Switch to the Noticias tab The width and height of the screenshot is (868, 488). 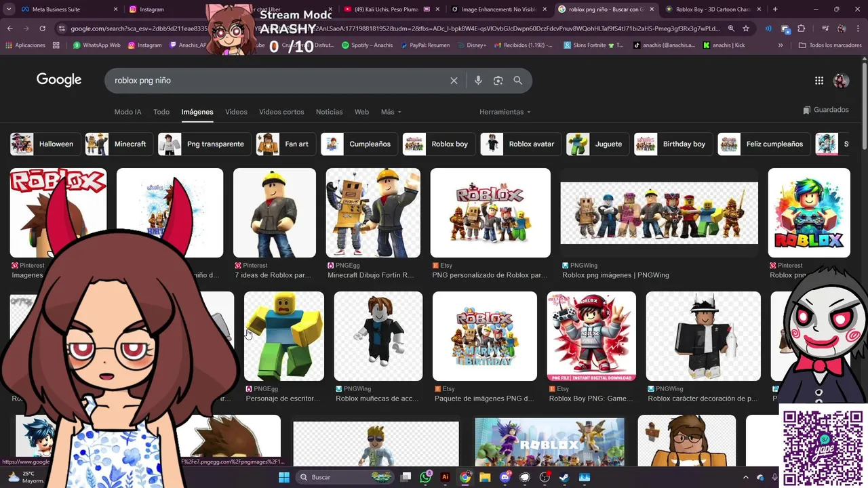point(329,112)
